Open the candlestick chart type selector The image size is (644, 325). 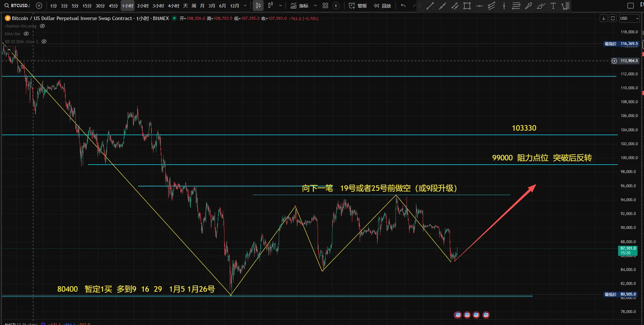pyautogui.click(x=258, y=5)
